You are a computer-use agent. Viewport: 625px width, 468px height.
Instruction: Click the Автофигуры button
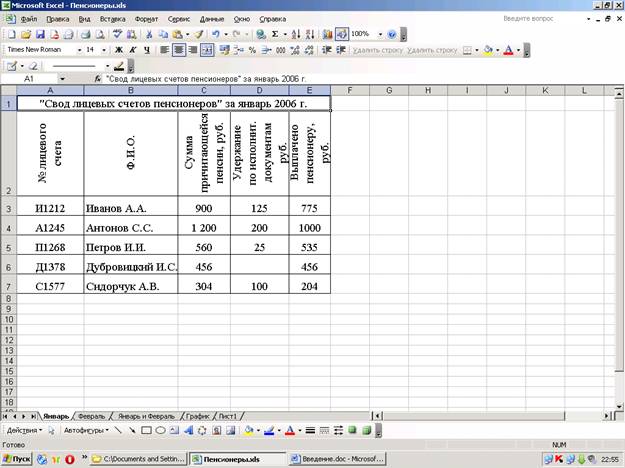[x=84, y=430]
